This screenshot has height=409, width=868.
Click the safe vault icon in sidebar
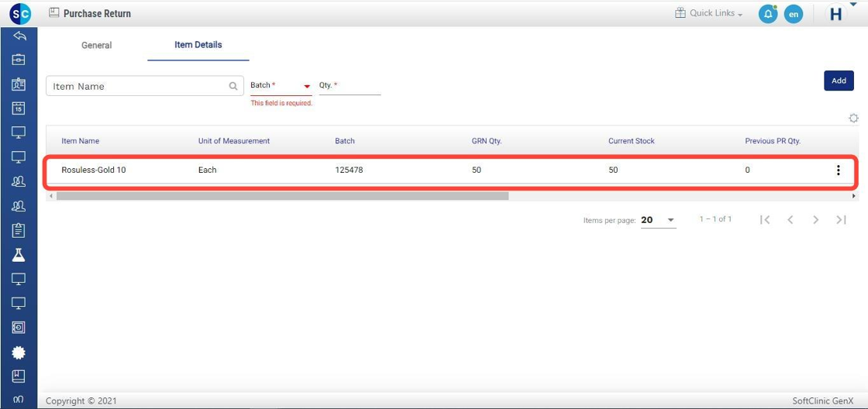19,328
